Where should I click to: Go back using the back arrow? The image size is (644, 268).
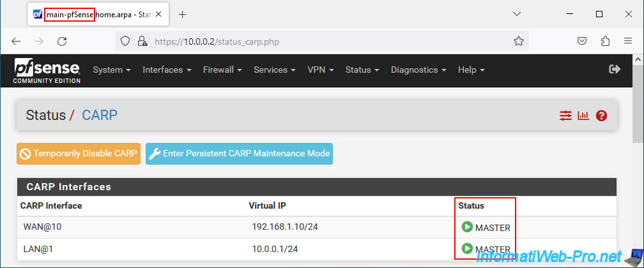(x=15, y=41)
